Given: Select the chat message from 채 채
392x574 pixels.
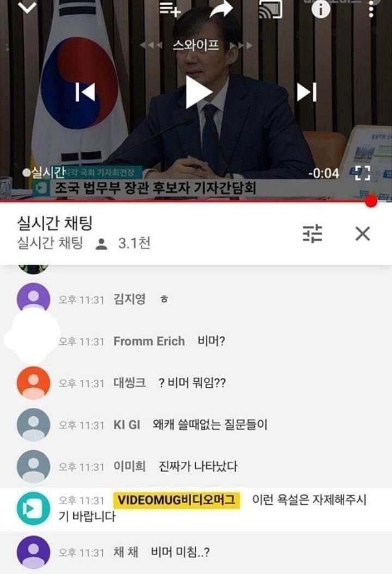Looking at the screenshot, I should (x=180, y=552).
